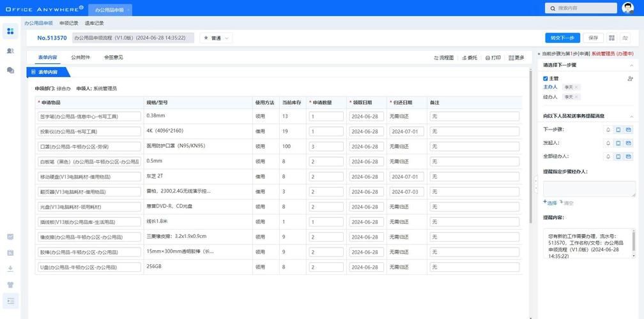Open 归还日期 picker for 投影仪 row
Viewport: 644px width, 319px height.
pos(406,131)
